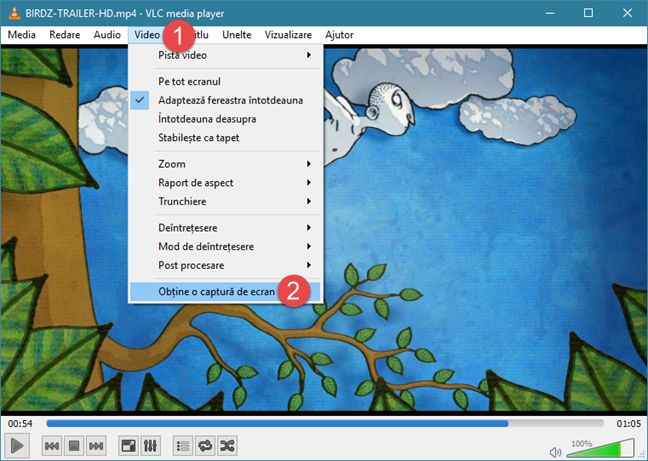This screenshot has width=648, height=461.
Task: Open extended settings equalizer icon
Action: (150, 446)
